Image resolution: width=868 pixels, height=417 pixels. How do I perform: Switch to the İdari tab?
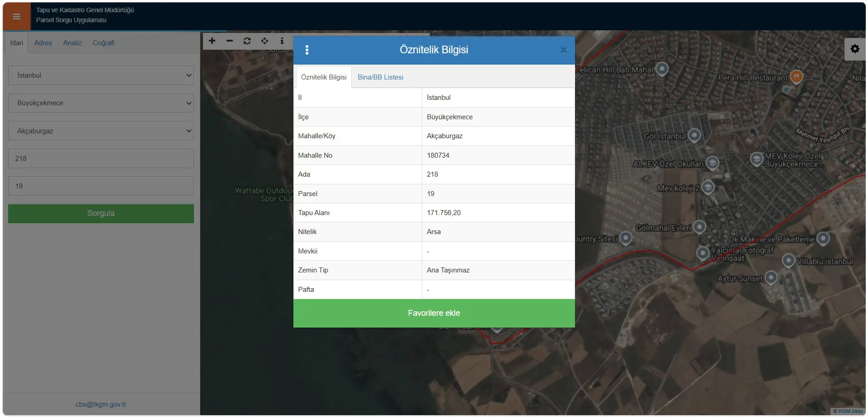tap(17, 43)
